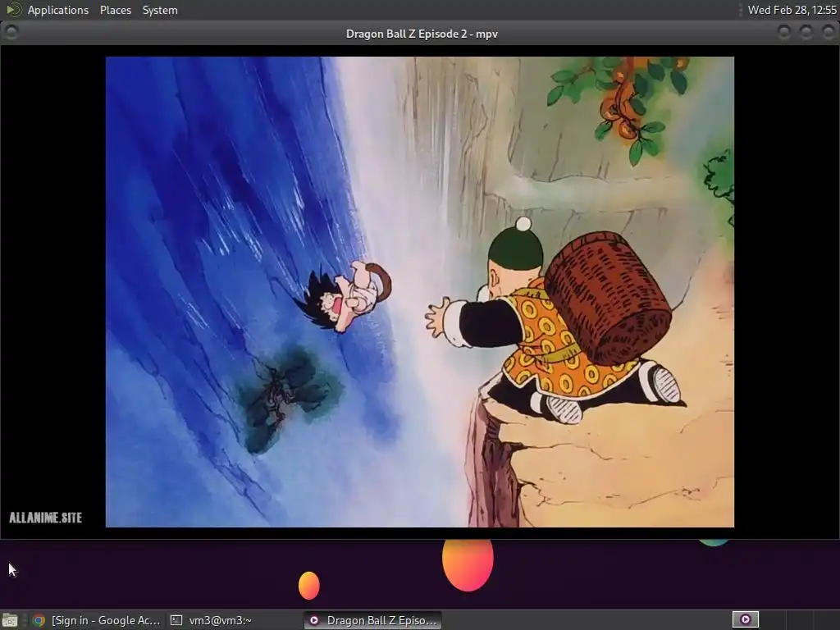Switch to the Sign in - Google Chrome window

(x=96, y=620)
